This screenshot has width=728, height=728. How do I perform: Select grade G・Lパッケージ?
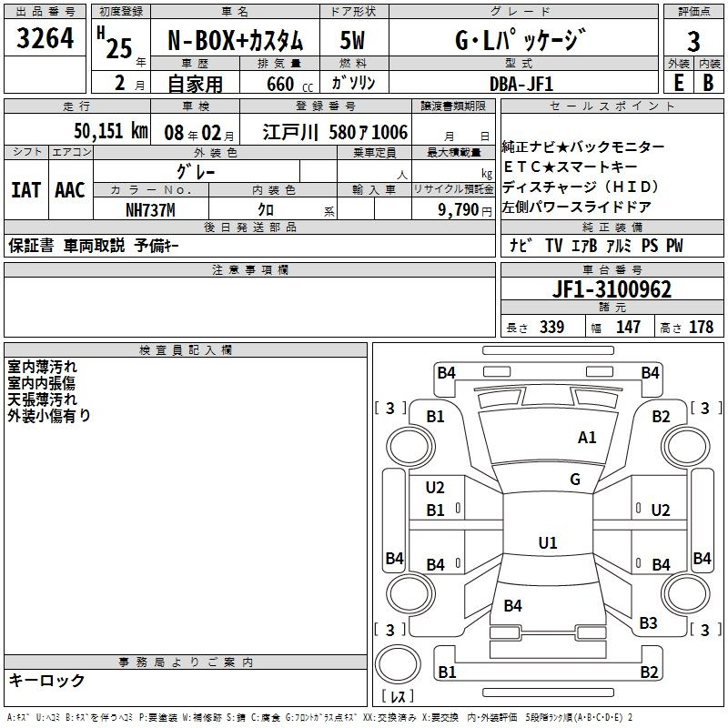click(x=521, y=40)
